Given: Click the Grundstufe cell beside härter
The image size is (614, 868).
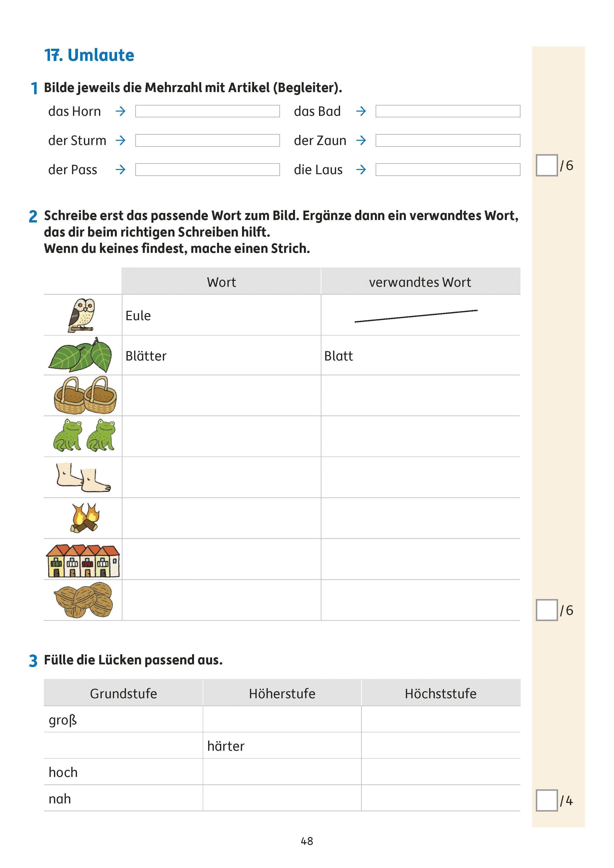Looking at the screenshot, I should click(123, 746).
